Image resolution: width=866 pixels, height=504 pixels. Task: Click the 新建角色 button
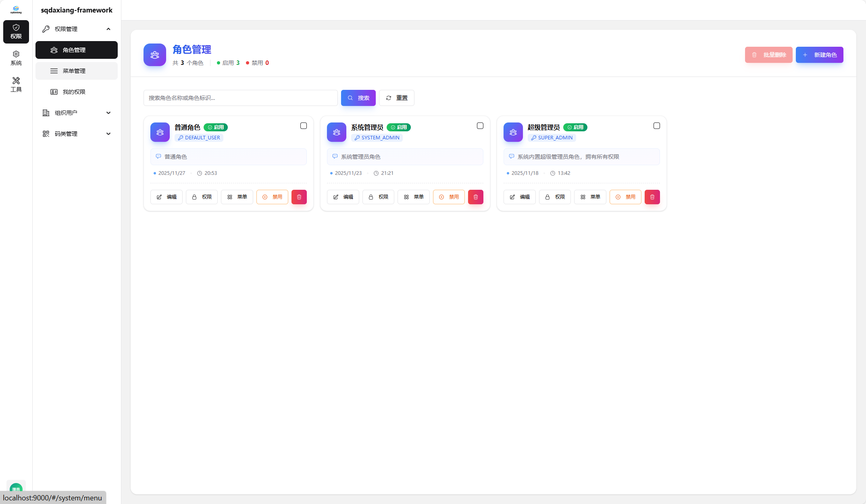[819, 55]
